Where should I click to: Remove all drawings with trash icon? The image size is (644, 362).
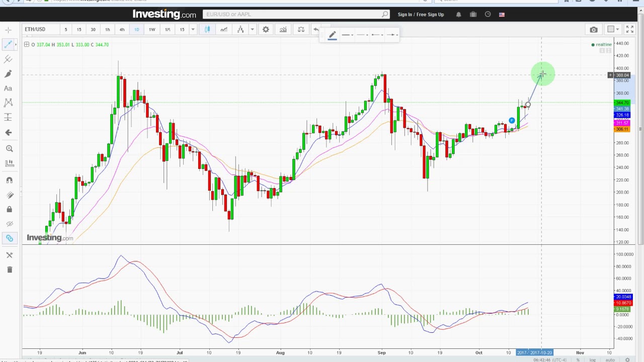pyautogui.click(x=9, y=269)
